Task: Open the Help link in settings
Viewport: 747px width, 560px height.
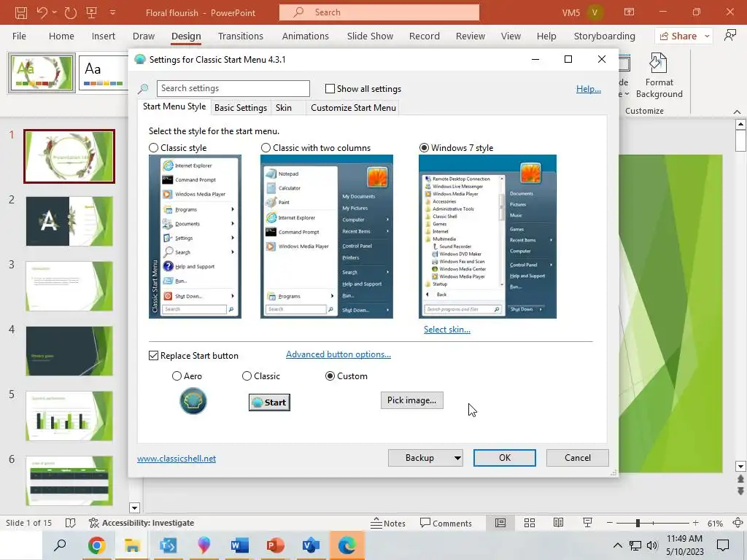Action: click(x=589, y=88)
